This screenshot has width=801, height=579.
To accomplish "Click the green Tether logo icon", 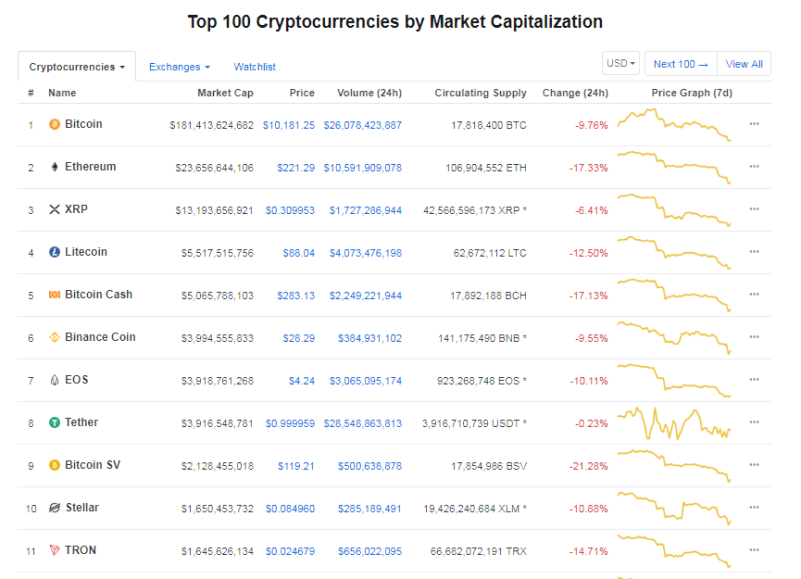I will pos(54,423).
